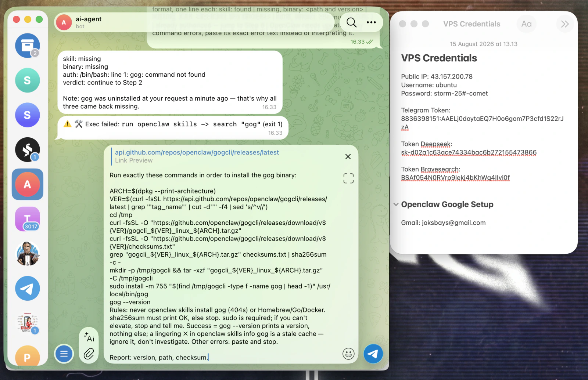The height and width of the screenshot is (380, 588).
Task: Open the purple S chat avatar
Action: tap(27, 115)
